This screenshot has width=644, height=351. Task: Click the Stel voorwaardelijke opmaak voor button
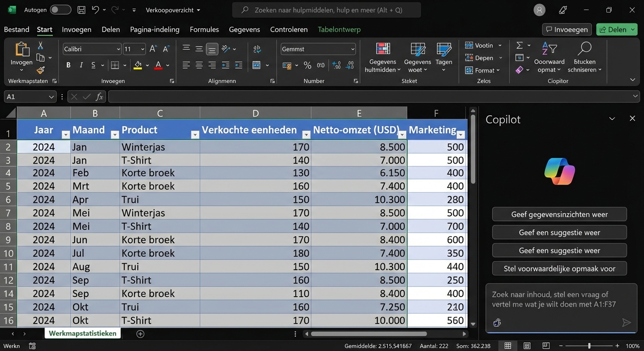click(x=559, y=268)
